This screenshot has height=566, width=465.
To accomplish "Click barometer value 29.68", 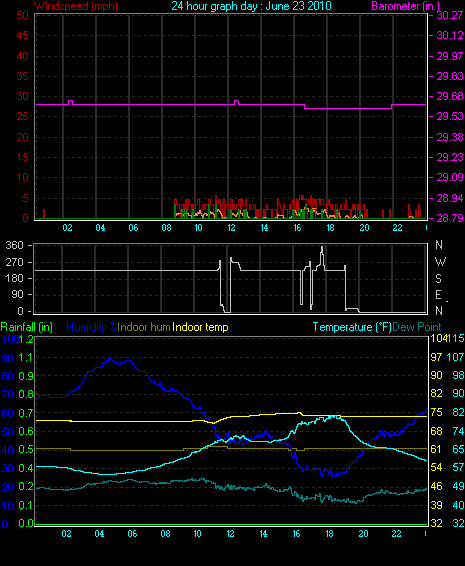I will 450,96.
